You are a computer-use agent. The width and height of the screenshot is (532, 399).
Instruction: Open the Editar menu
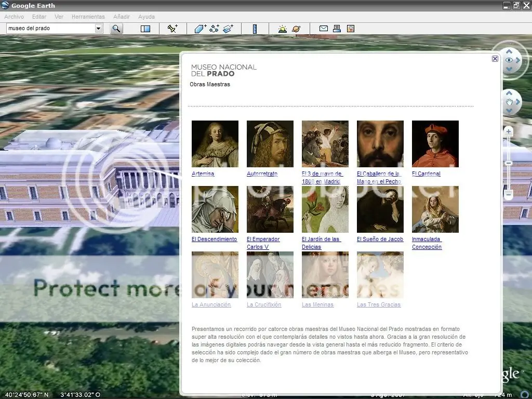click(x=39, y=17)
